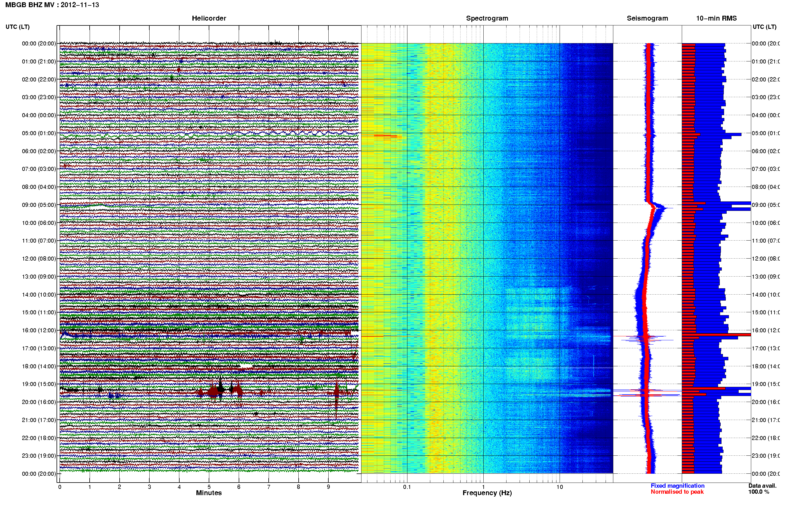This screenshot has width=812, height=508.
Task: Click the left-axis time label 15:00 (11:00)
Action: [x=39, y=313]
